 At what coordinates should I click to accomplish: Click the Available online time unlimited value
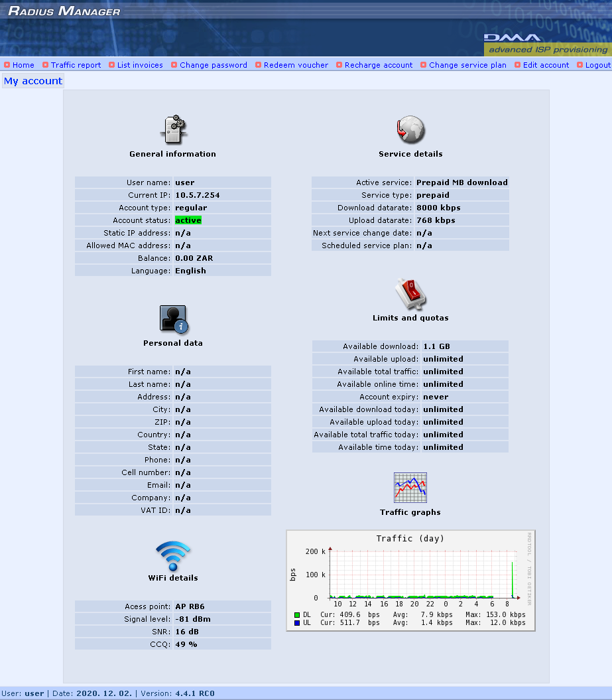[x=443, y=384]
